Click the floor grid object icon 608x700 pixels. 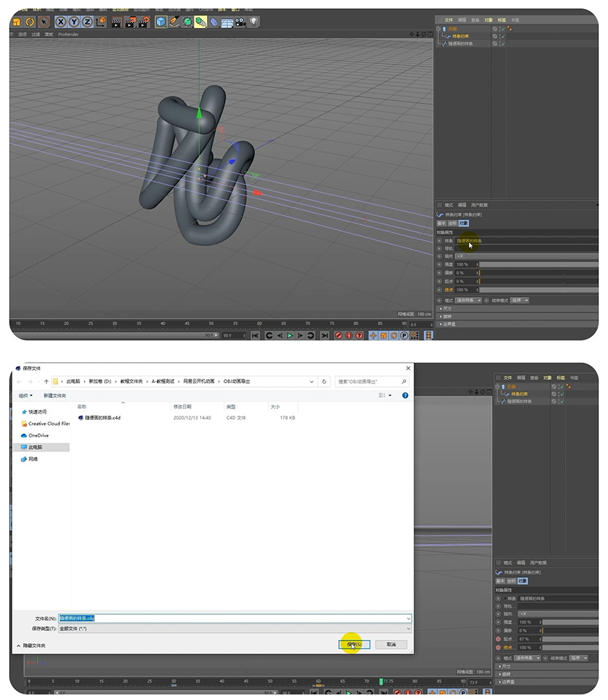coord(227,22)
